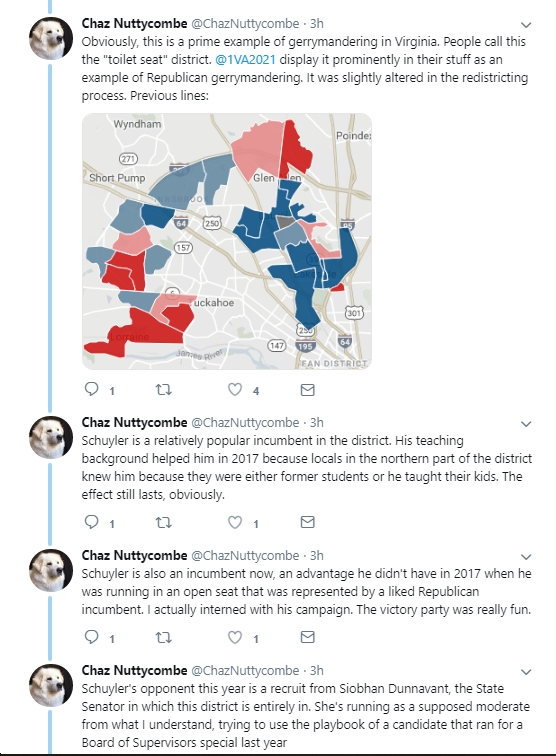
Task: Open the @1VA2021 mention link
Action: point(245,60)
